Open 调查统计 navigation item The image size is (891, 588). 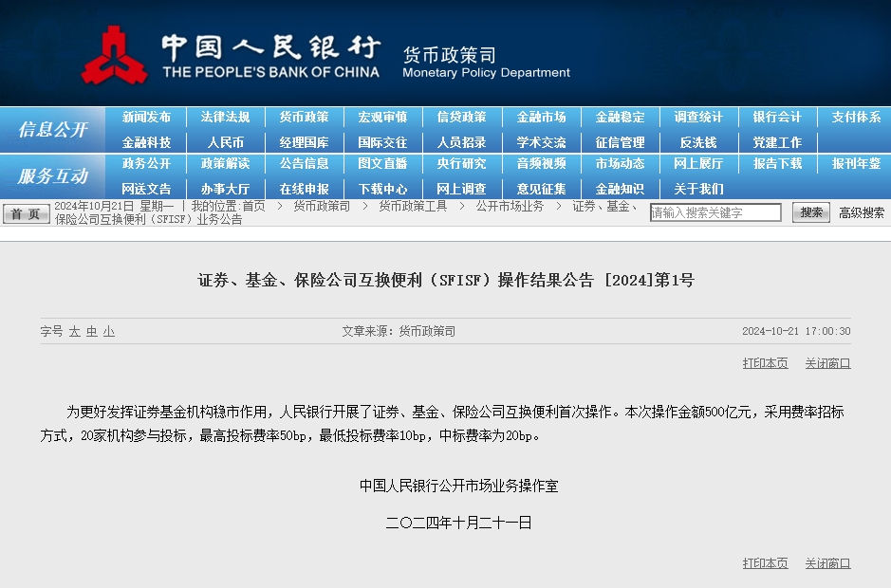698,117
